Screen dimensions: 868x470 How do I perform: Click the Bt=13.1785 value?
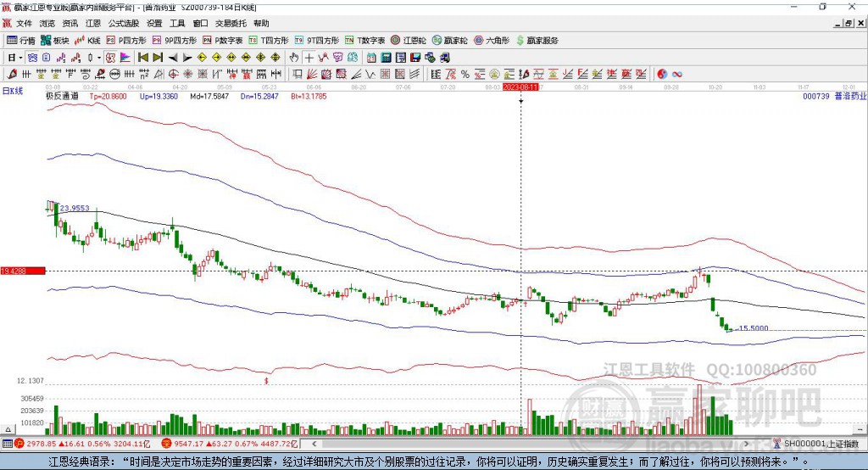[x=309, y=96]
